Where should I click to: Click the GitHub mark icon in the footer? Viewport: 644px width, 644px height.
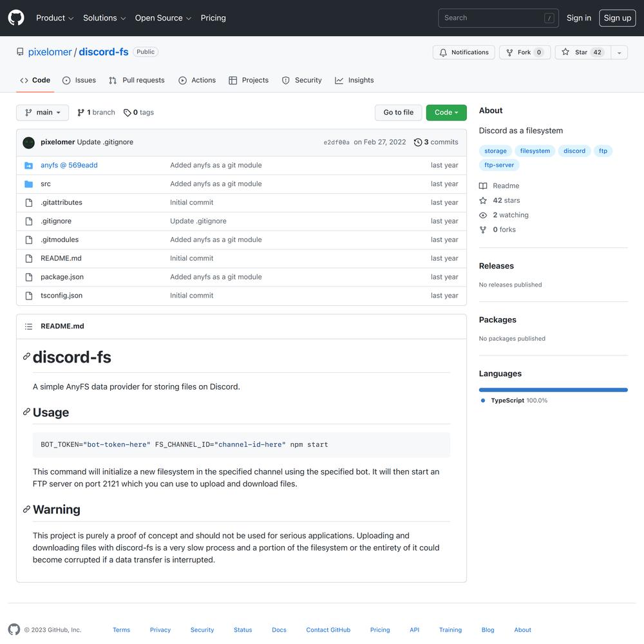point(14,630)
